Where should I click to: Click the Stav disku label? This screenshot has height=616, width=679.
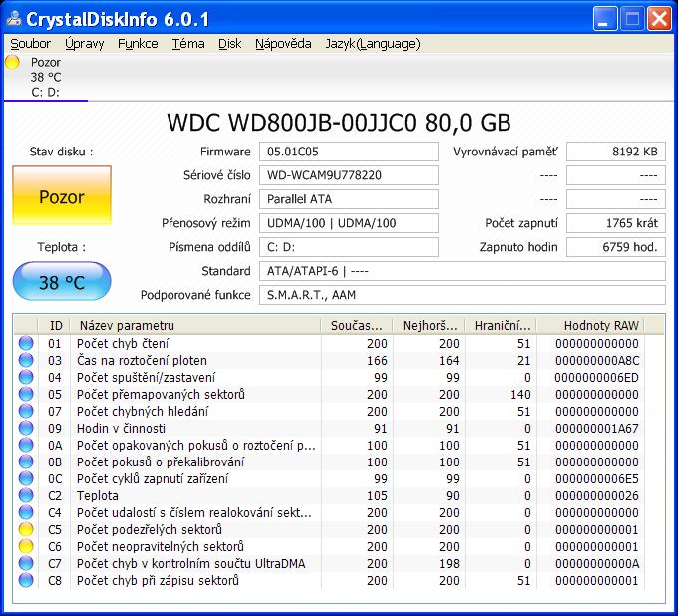click(x=61, y=152)
